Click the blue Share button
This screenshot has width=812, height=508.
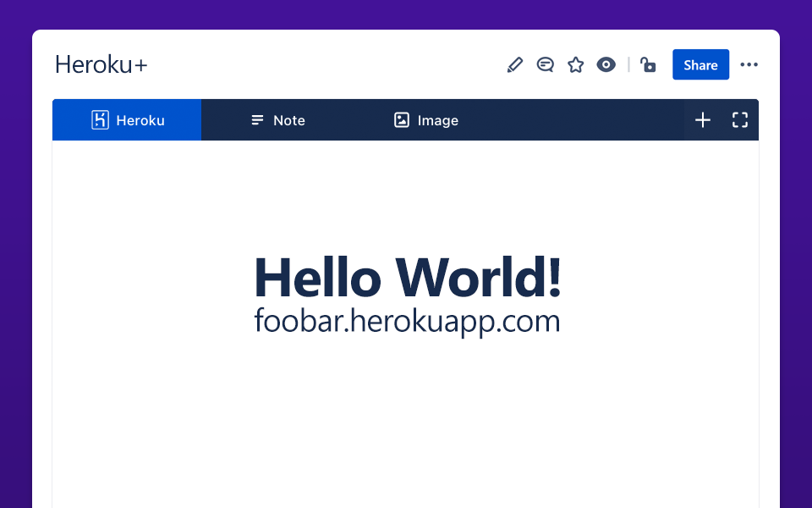point(700,65)
